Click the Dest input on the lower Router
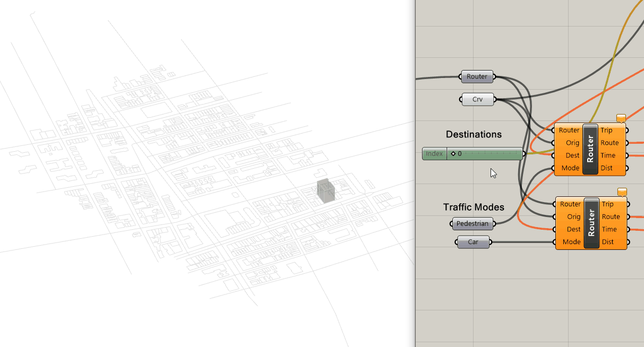644x347 pixels. (x=573, y=229)
